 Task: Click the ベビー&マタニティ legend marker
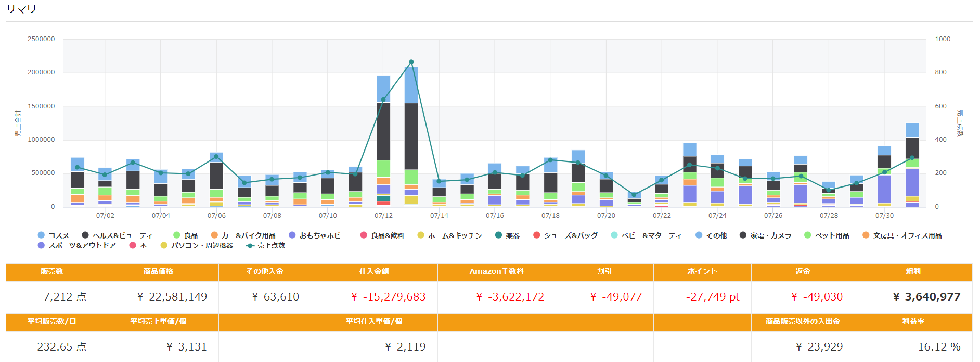pos(614,235)
